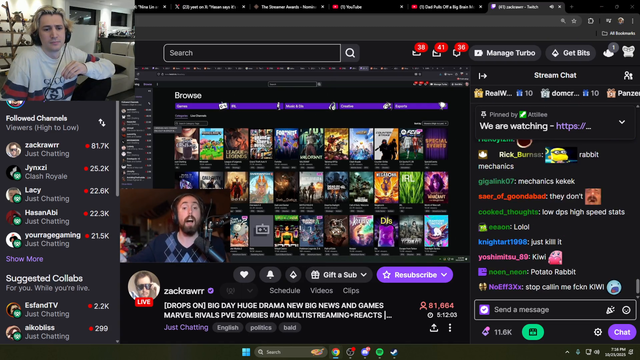The width and height of the screenshot is (640, 360).
Task: Click the Twitch Search input field
Action: pos(252,53)
